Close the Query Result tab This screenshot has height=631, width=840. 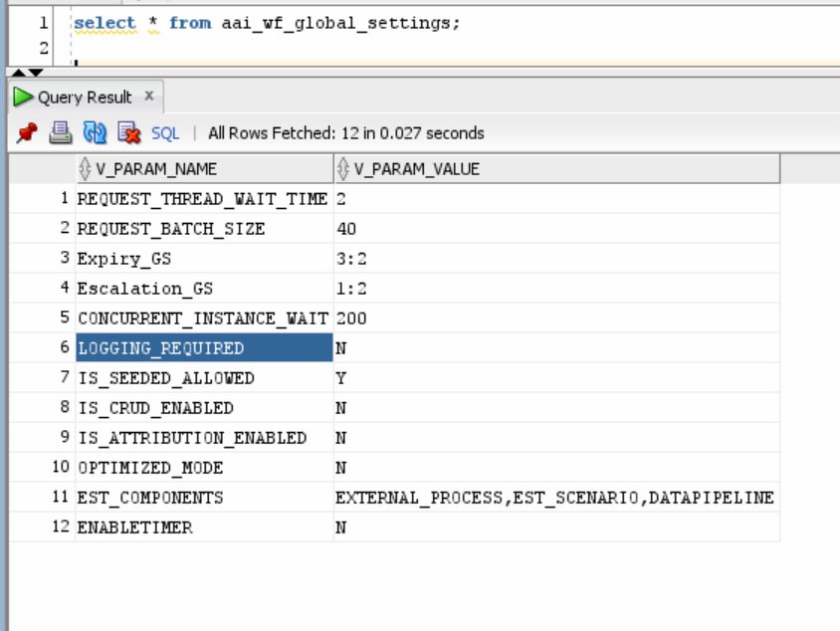point(147,95)
